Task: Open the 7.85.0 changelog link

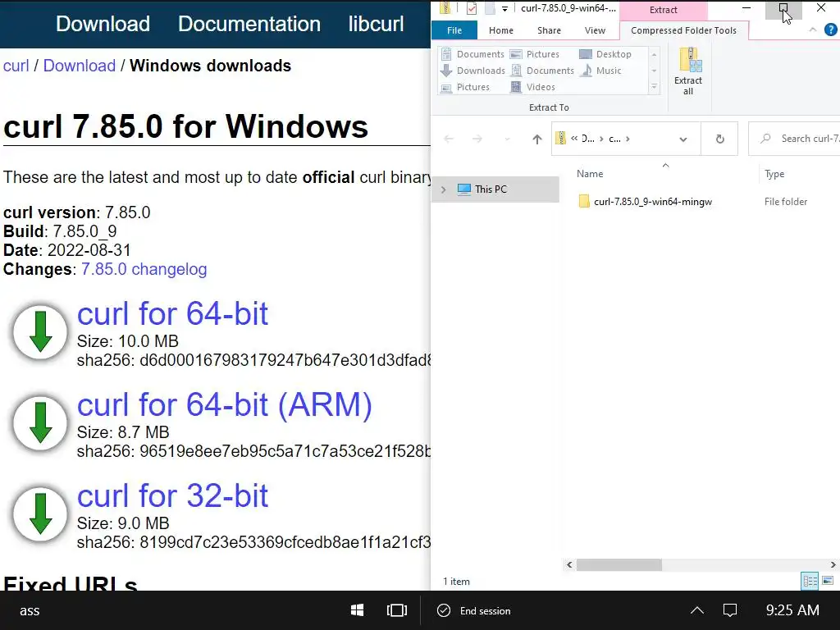Action: pyautogui.click(x=144, y=269)
